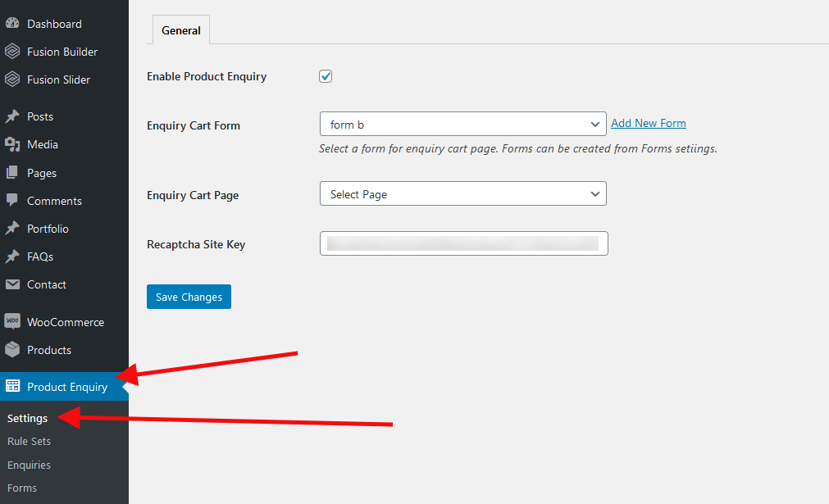Click the Contact envelope icon

[12, 284]
